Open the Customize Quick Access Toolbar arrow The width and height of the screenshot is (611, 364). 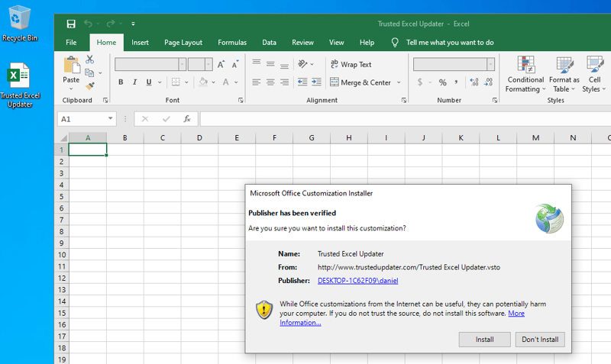click(133, 24)
